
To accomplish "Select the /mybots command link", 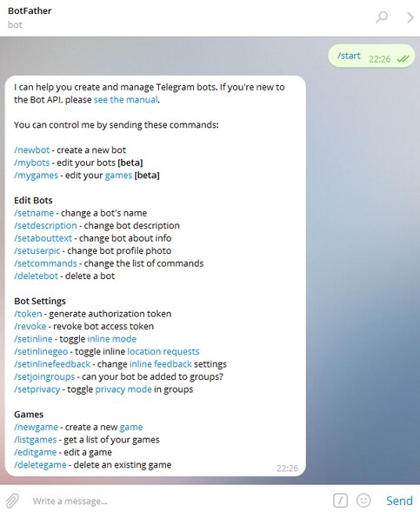I will (31, 163).
